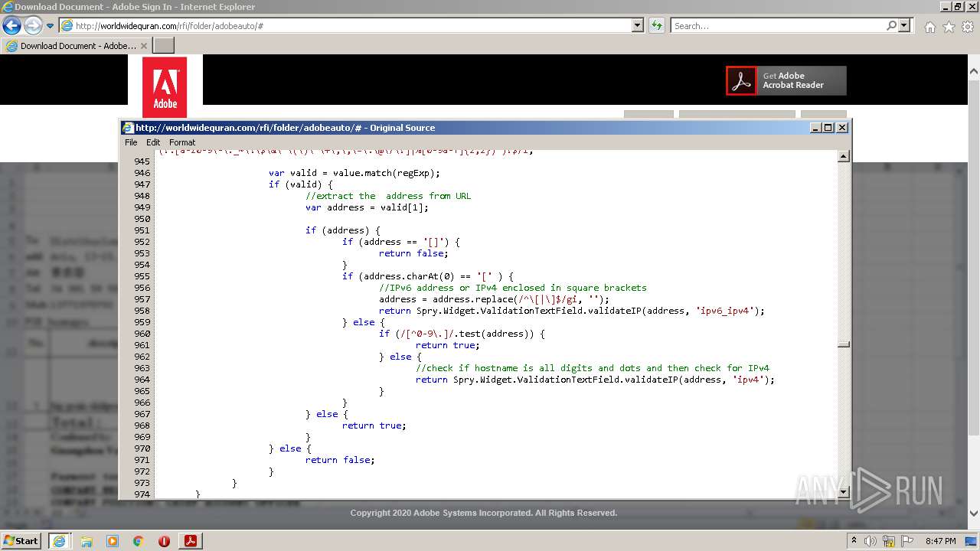Click the source viewer scroll up arrow

[x=844, y=157]
